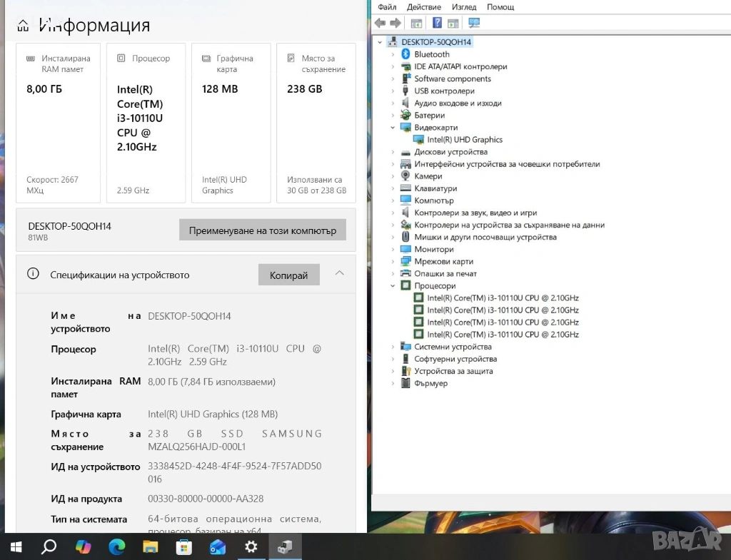This screenshot has height=560, width=731.
Task: Collapse the Процесори tree node
Action: click(393, 286)
